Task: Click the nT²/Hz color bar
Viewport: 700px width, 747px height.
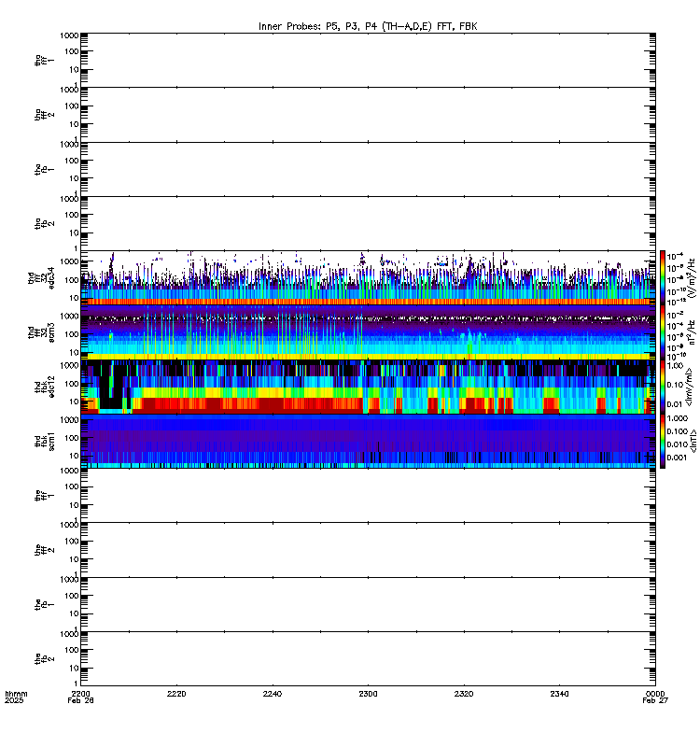Action: pos(663,332)
